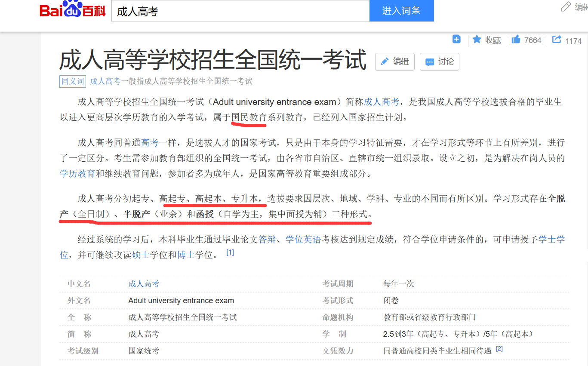
Task: Open the 高考 link in second paragraph
Action: coord(150,143)
